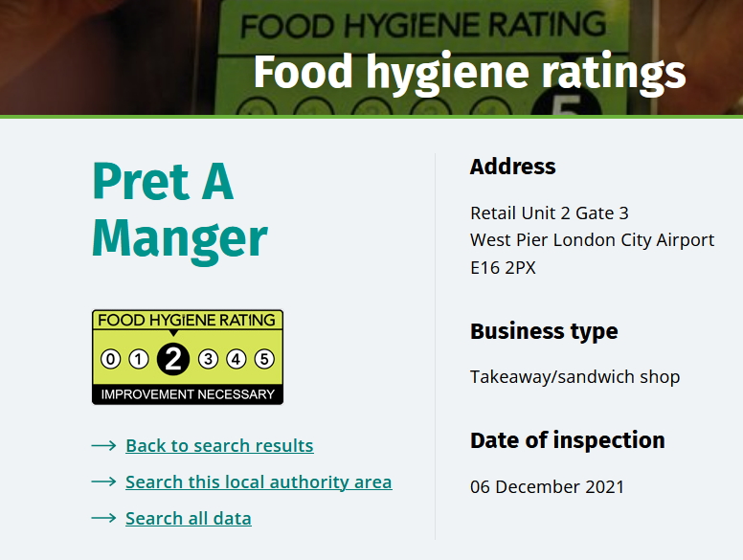Screen dimensions: 743x560
Task: Click the arrow icon beside Back to search results
Action: tap(103, 446)
